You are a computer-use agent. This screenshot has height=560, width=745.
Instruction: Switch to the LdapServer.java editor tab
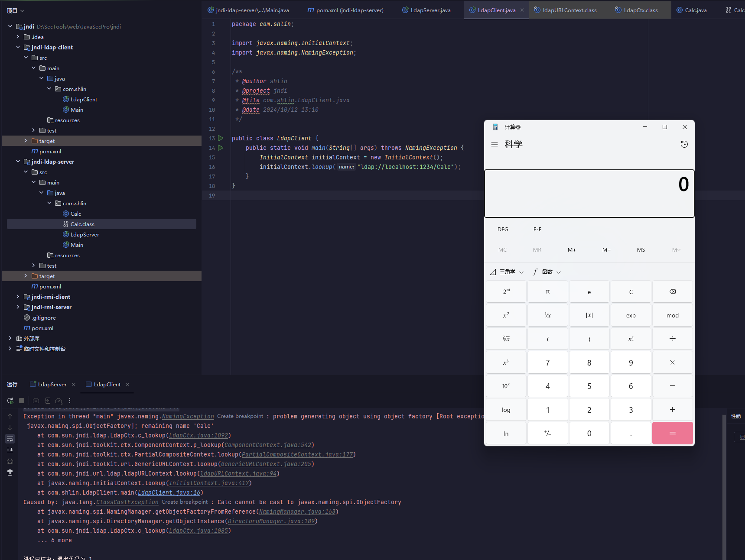click(x=430, y=10)
